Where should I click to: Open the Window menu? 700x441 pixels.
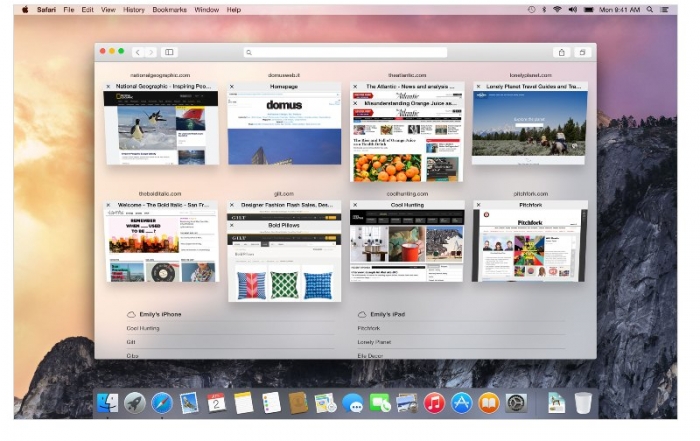pyautogui.click(x=207, y=9)
